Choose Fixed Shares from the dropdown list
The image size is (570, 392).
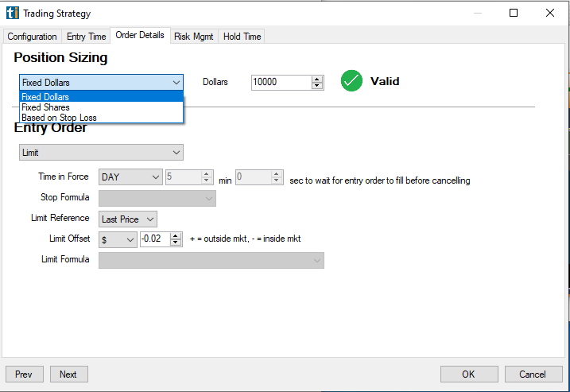click(x=101, y=107)
